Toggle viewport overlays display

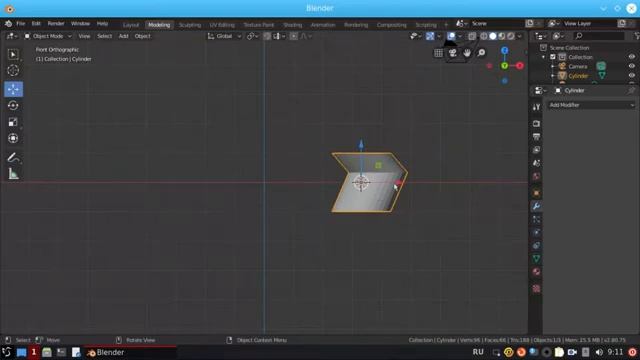tap(451, 36)
